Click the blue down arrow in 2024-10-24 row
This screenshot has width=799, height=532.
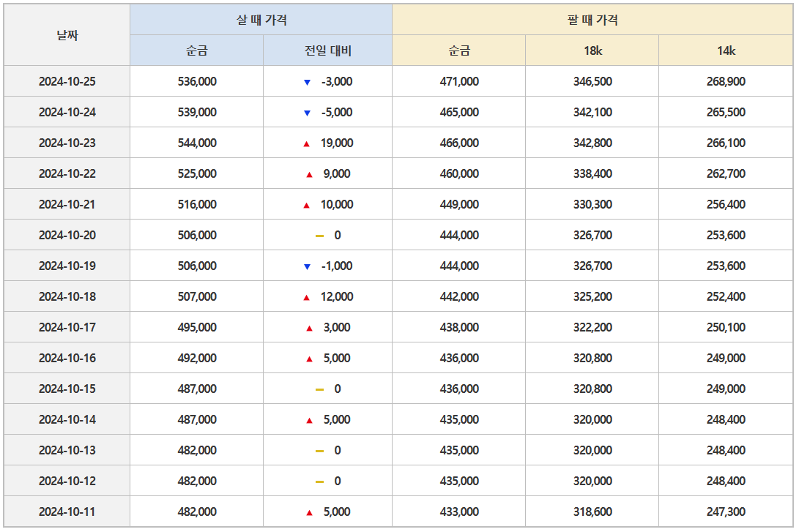(307, 113)
